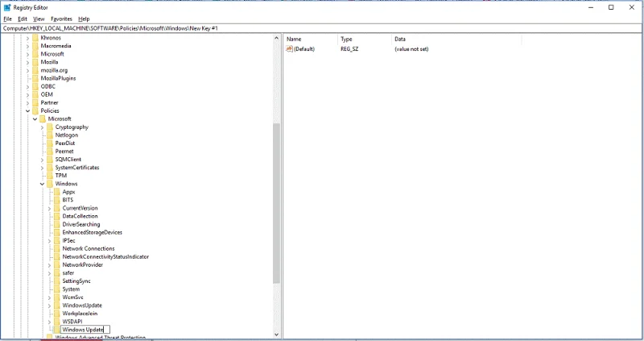Screen dimensions: 644x341
Task: Expand the IPSec key
Action: pos(50,240)
